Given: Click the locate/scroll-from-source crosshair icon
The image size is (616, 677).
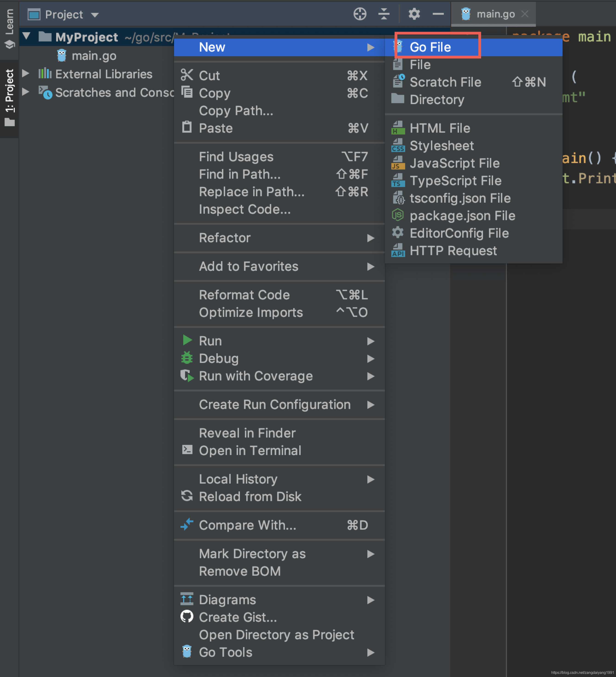Looking at the screenshot, I should tap(360, 14).
